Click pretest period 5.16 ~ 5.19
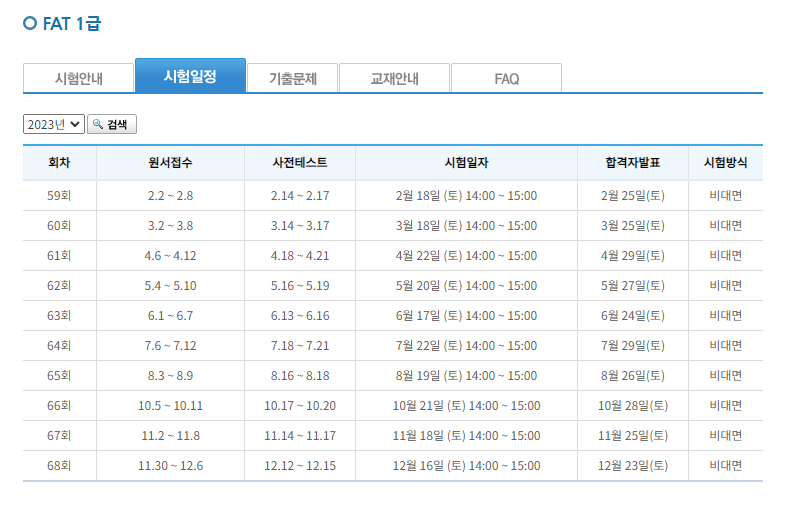790x519 pixels. (x=300, y=285)
